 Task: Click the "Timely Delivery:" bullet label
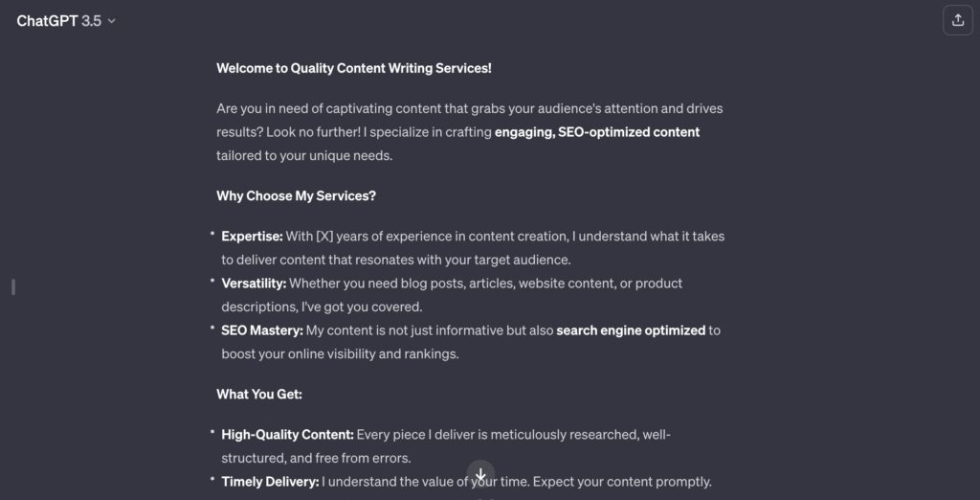270,482
